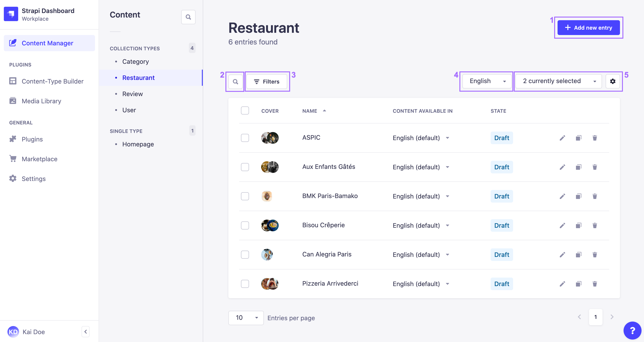
Task: Open the column settings gear icon
Action: [613, 81]
